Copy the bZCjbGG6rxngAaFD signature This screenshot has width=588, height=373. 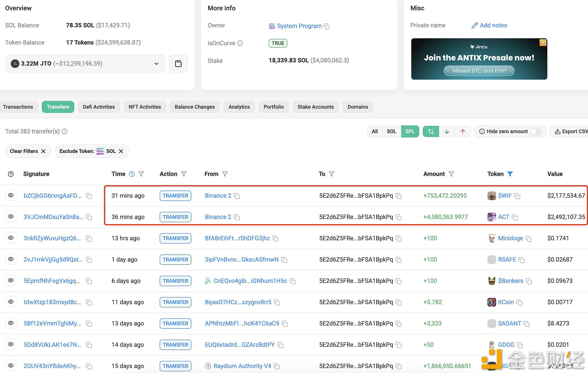click(x=89, y=196)
